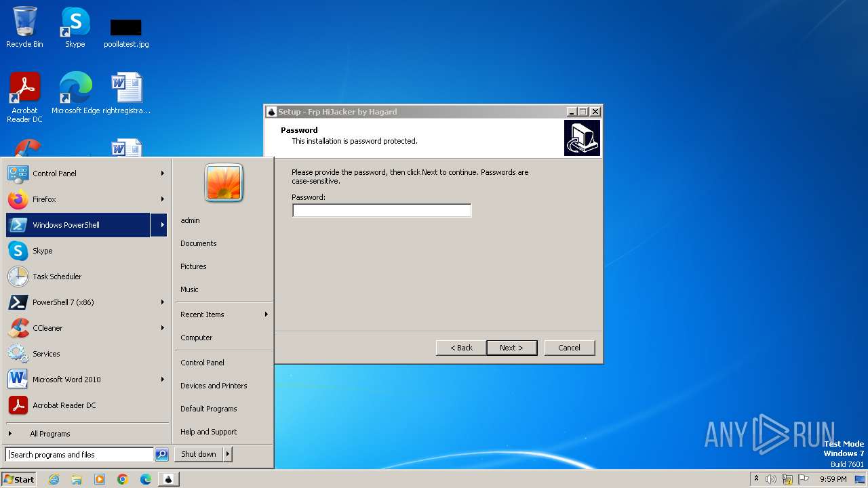868x488 pixels.
Task: Expand the Recent Items submenu
Action: pyautogui.click(x=224, y=314)
